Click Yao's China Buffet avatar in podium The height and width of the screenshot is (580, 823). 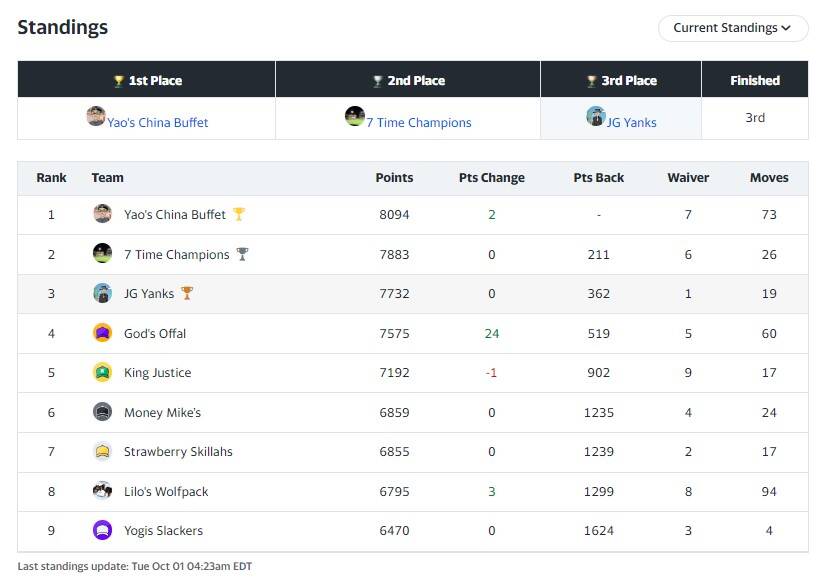pos(96,116)
